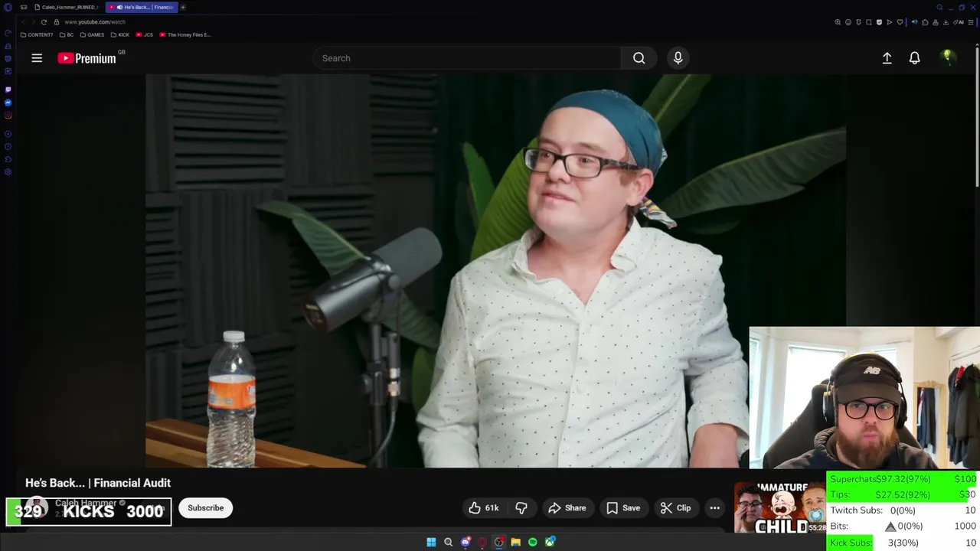Open Xbox app from the taskbar
The image size is (980, 551).
point(550,543)
